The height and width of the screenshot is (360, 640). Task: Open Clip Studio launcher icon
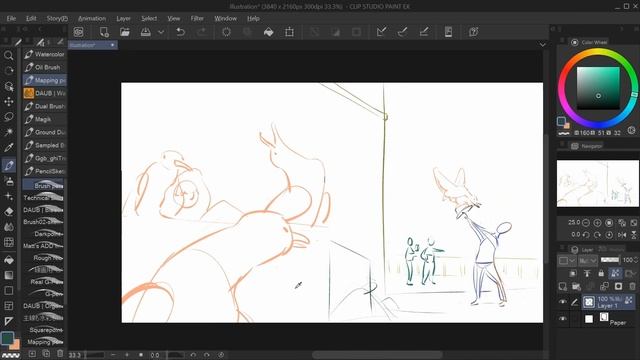pos(78,32)
